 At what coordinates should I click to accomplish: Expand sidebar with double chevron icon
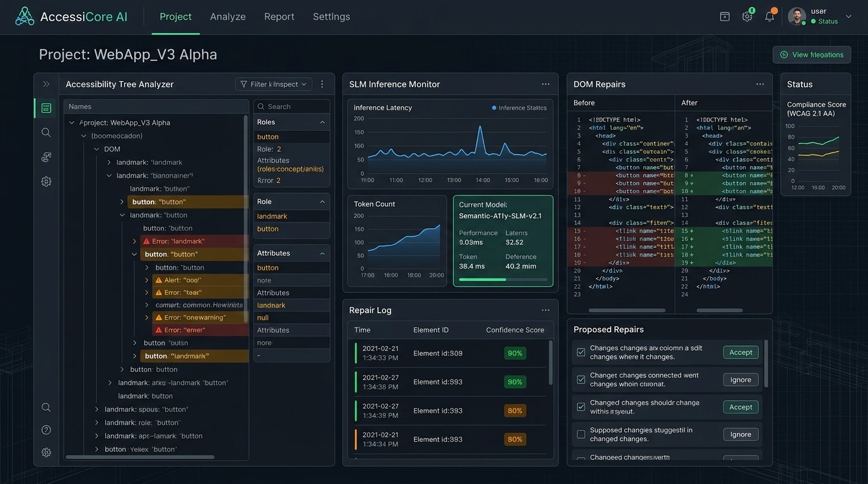tap(46, 84)
